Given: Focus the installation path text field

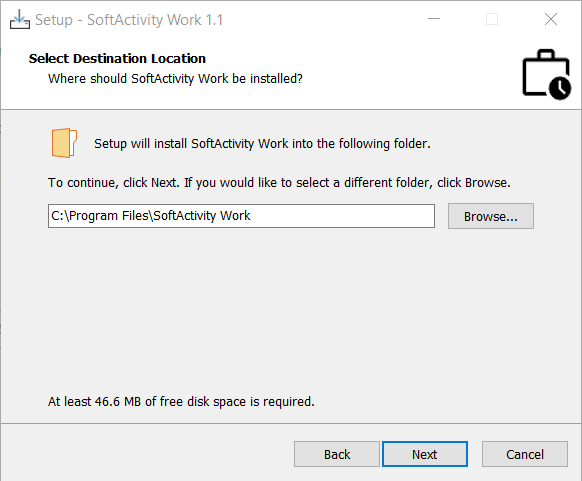Looking at the screenshot, I should coord(241,216).
